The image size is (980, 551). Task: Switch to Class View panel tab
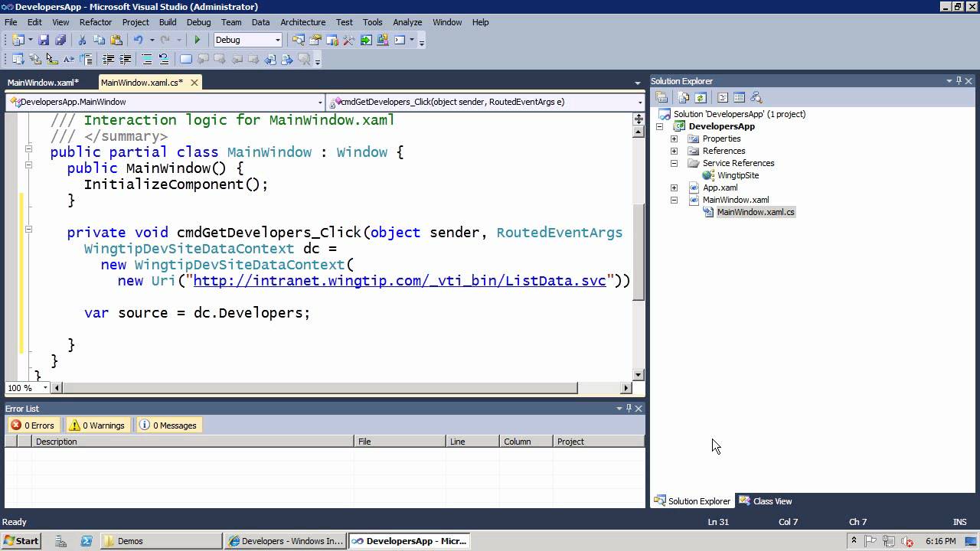click(766, 501)
